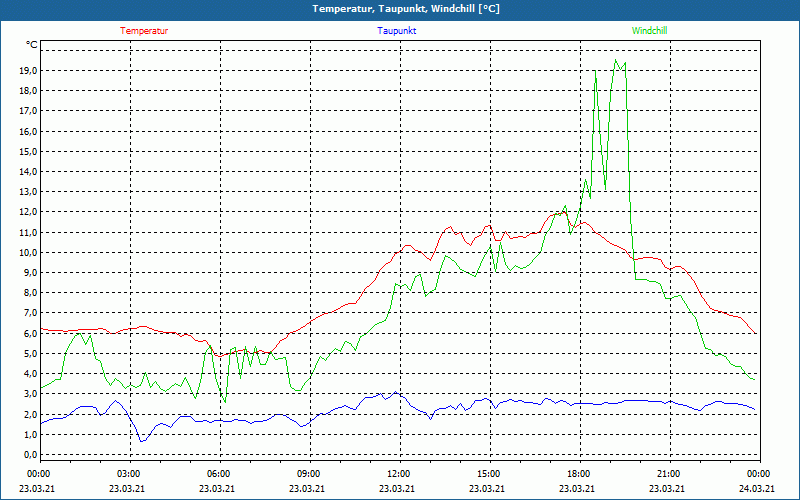The height and width of the screenshot is (500, 800).
Task: Click the 17,0 y-axis value
Action: (28, 111)
